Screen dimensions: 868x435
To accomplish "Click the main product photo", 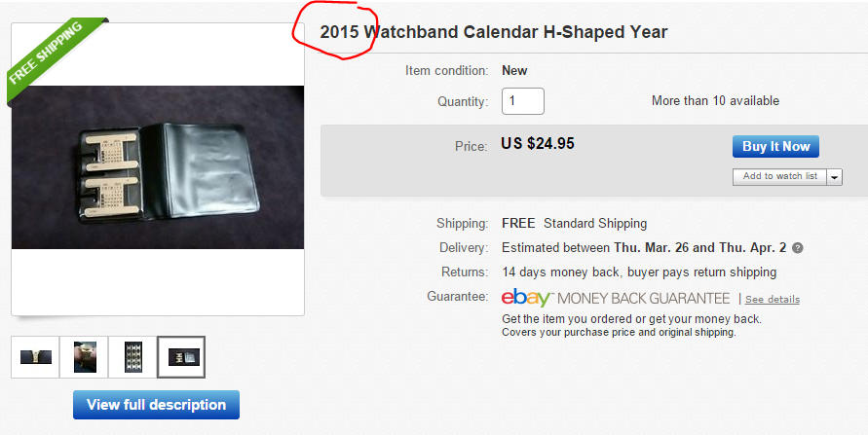I will point(158,166).
